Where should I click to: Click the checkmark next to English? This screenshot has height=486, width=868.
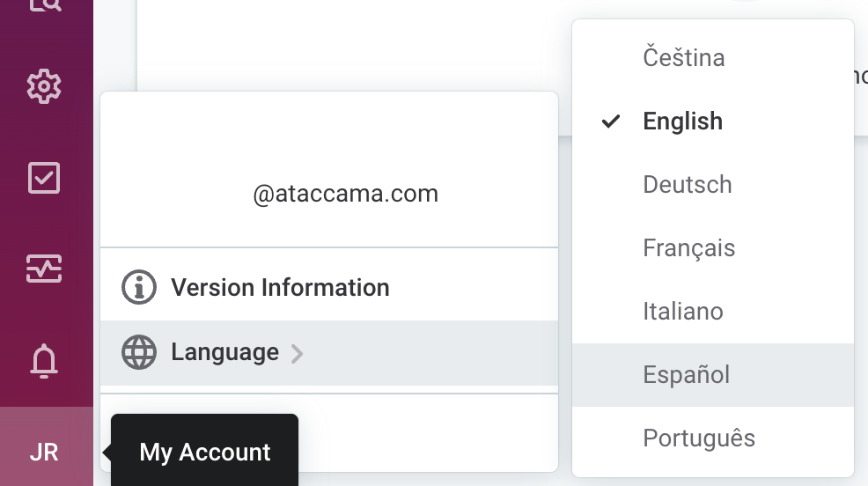click(x=611, y=121)
